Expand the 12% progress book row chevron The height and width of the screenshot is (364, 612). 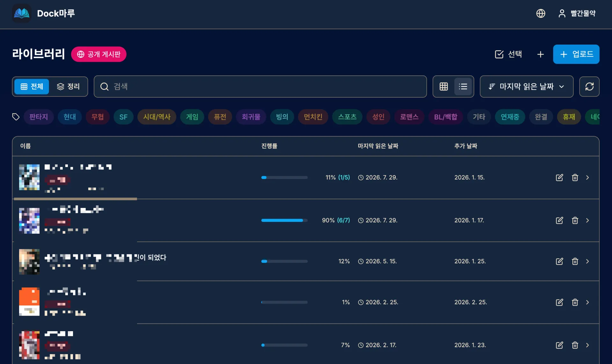click(x=587, y=261)
